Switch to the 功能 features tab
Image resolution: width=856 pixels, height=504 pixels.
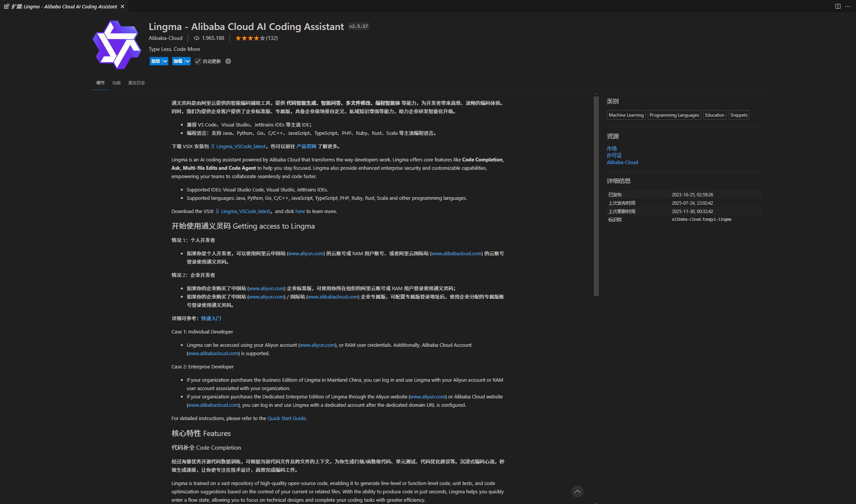(116, 83)
